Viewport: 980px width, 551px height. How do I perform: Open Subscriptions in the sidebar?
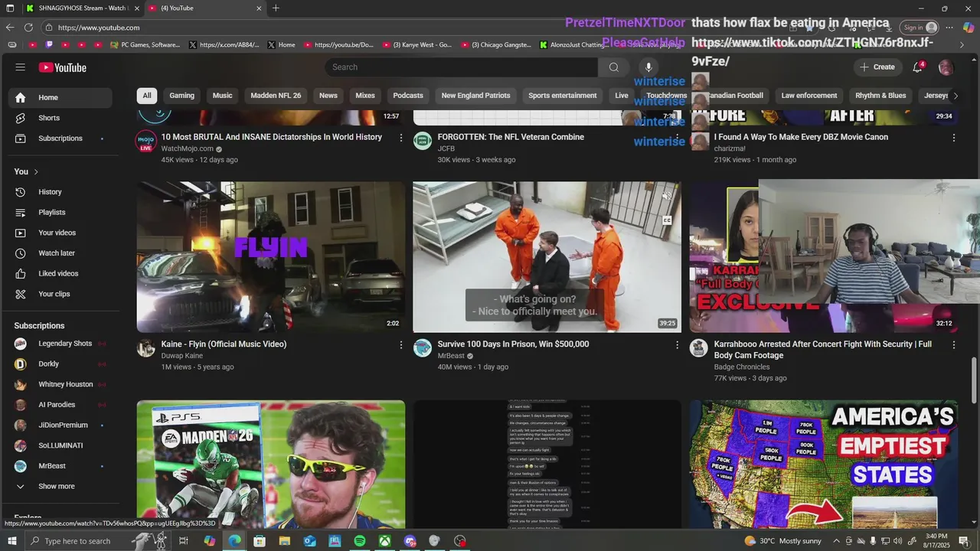point(60,139)
